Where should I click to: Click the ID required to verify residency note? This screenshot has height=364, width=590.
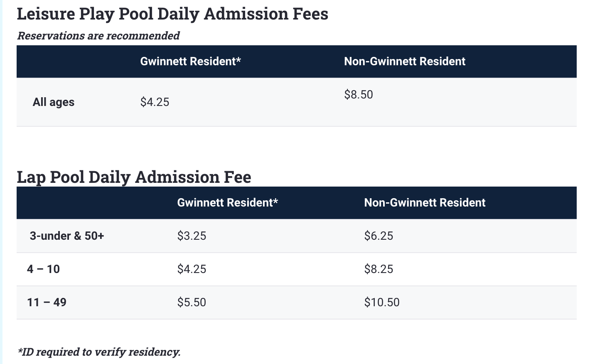[99, 352]
